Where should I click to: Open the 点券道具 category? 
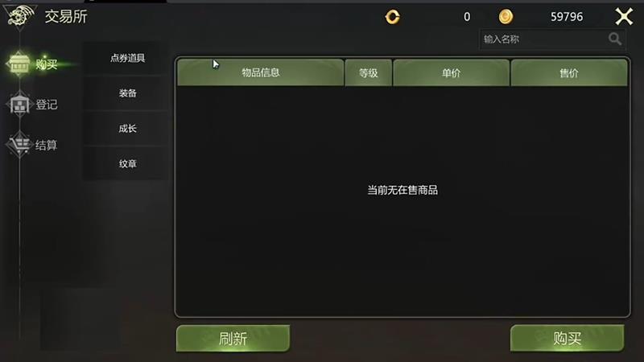[127, 58]
